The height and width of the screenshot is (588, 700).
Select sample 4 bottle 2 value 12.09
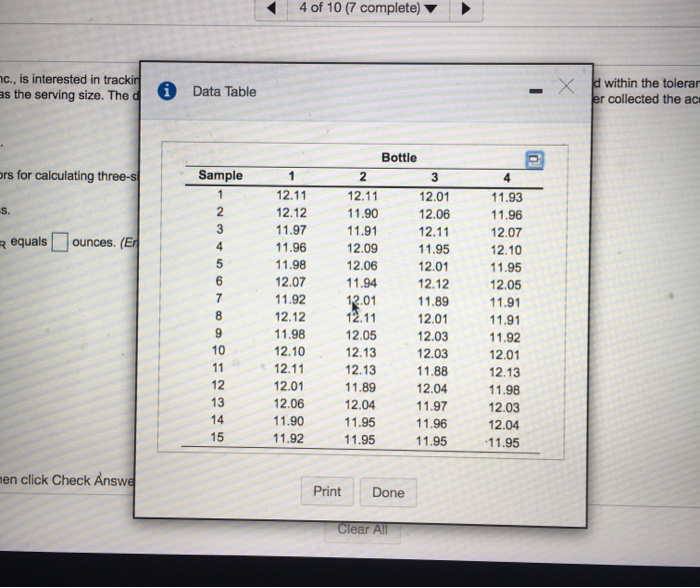pos(362,248)
